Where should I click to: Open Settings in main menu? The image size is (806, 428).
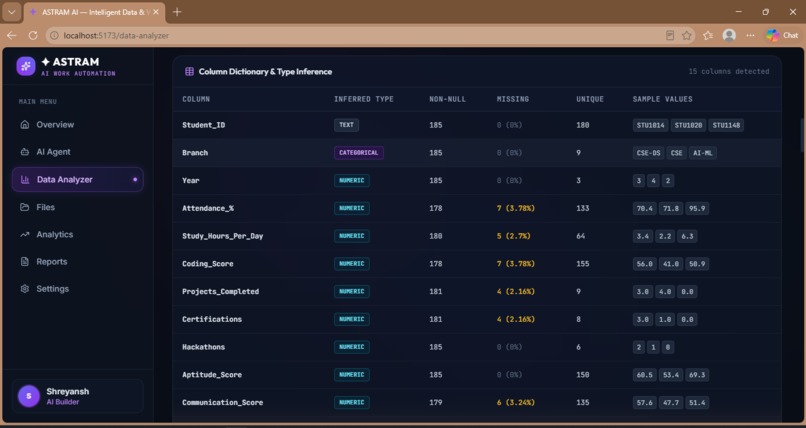tap(78, 289)
